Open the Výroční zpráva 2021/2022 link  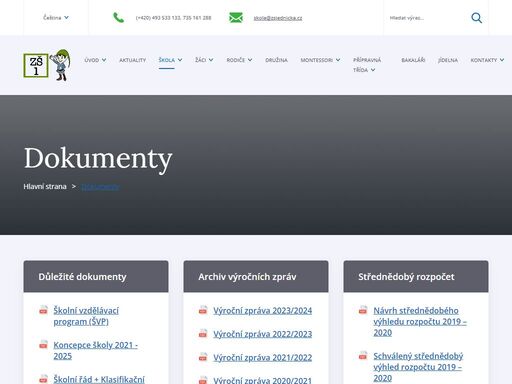pos(263,358)
